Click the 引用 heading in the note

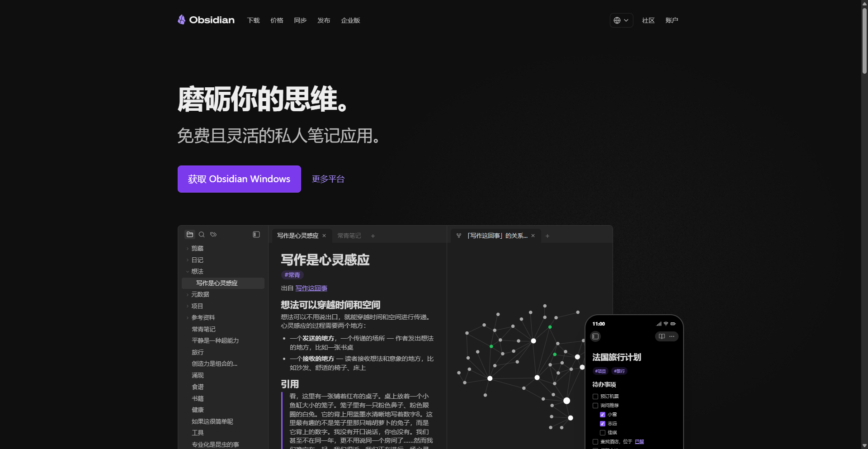pyautogui.click(x=290, y=384)
